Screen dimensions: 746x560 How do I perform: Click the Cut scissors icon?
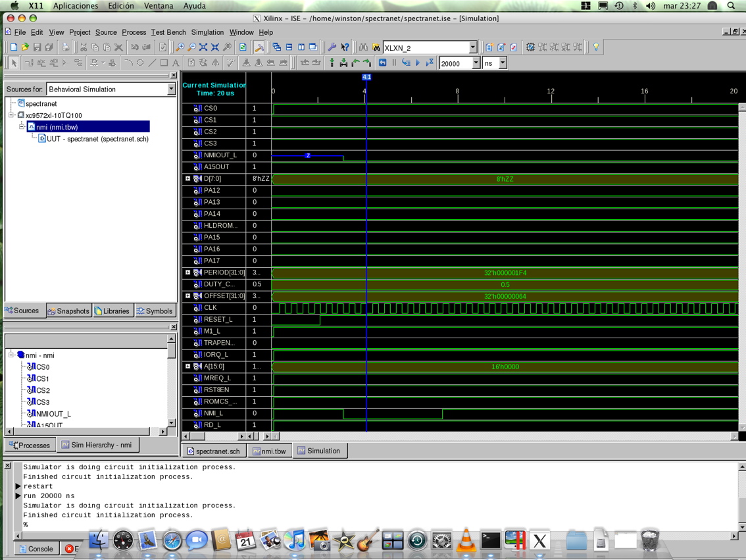(x=84, y=47)
